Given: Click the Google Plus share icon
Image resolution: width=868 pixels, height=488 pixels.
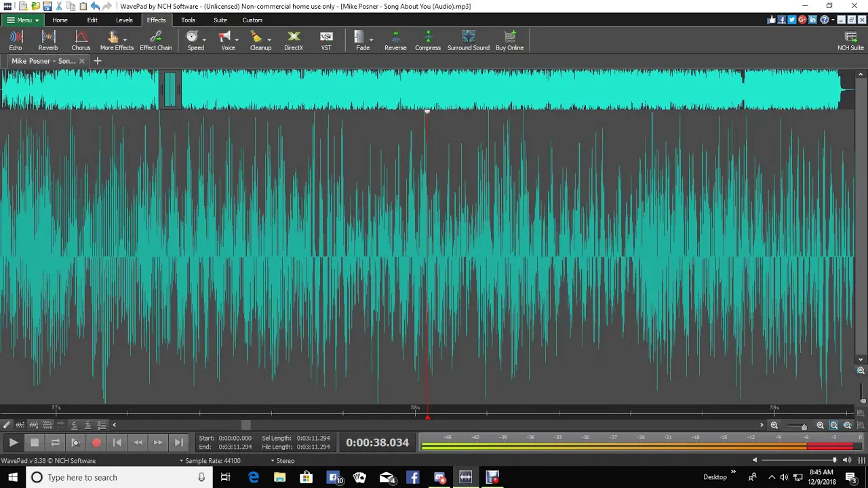Looking at the screenshot, I should tap(802, 20).
